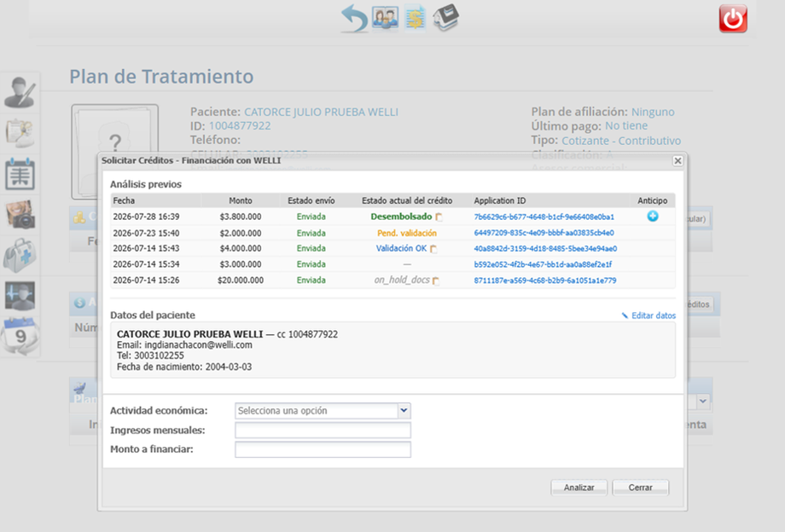The width and height of the screenshot is (785, 532).
Task: Copy the Validación OK status clipboard icon
Action: tap(433, 249)
